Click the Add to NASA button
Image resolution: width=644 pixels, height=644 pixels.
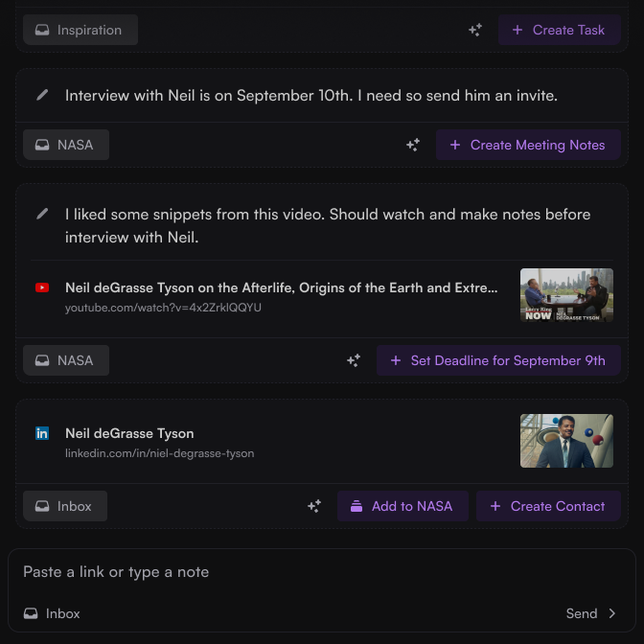tap(402, 506)
